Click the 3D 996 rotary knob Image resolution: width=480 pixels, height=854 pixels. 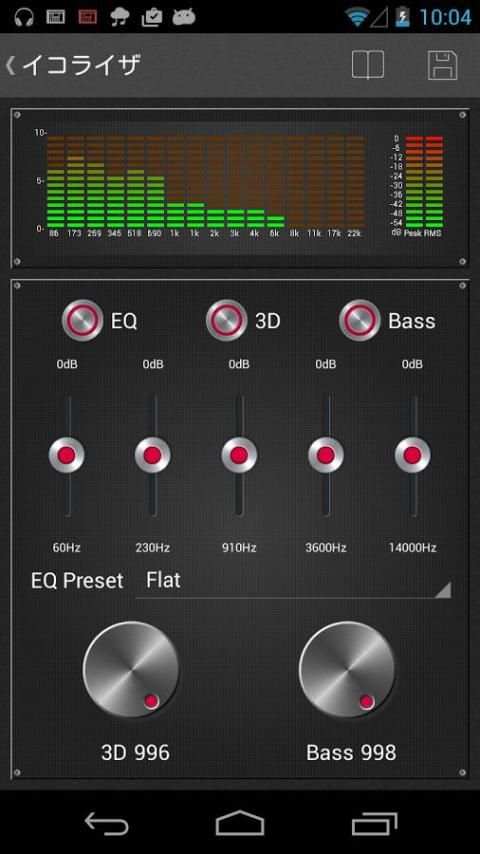coord(131,669)
